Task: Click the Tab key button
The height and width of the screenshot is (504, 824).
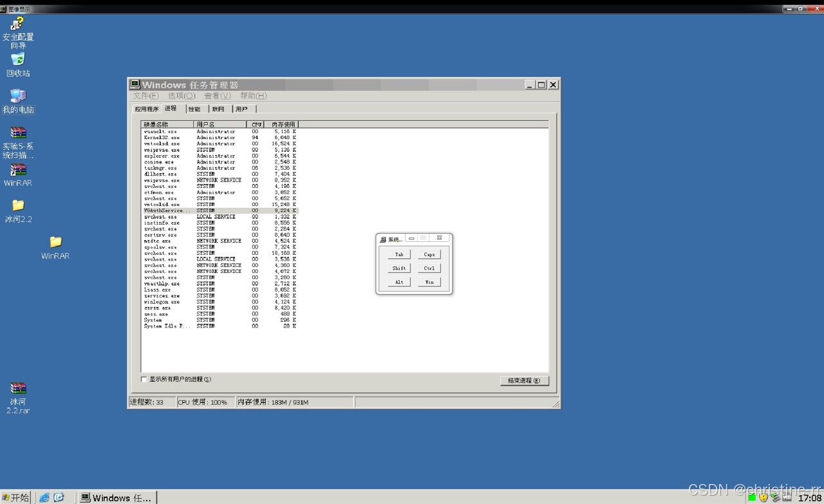Action: 399,254
